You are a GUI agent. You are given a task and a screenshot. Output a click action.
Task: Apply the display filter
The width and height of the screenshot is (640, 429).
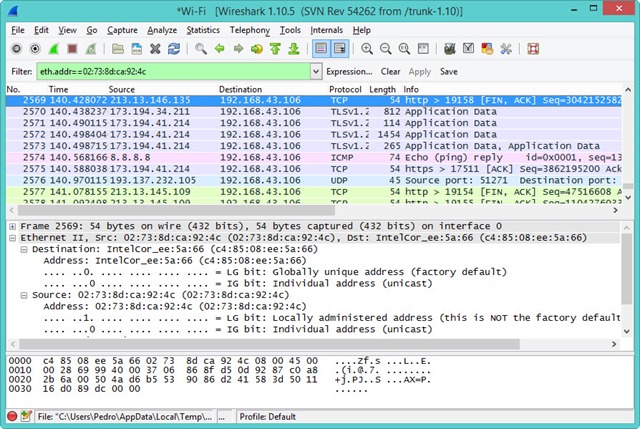click(420, 71)
